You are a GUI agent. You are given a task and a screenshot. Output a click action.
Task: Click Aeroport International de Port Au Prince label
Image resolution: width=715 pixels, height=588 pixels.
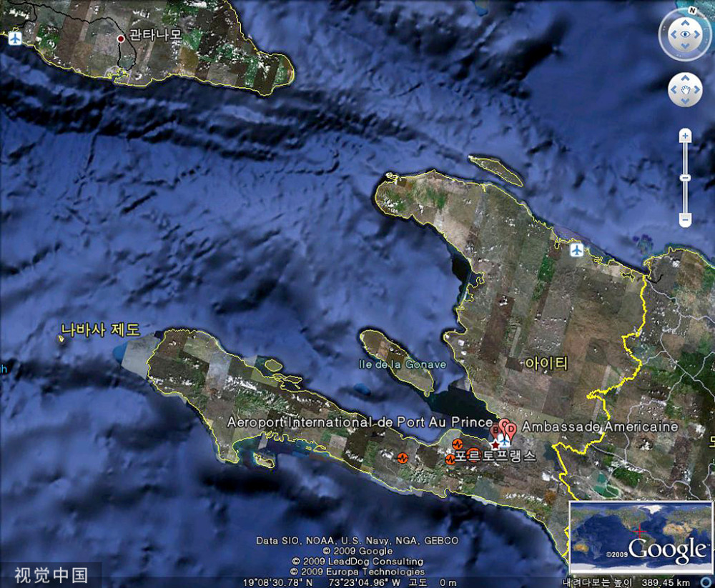pos(360,422)
